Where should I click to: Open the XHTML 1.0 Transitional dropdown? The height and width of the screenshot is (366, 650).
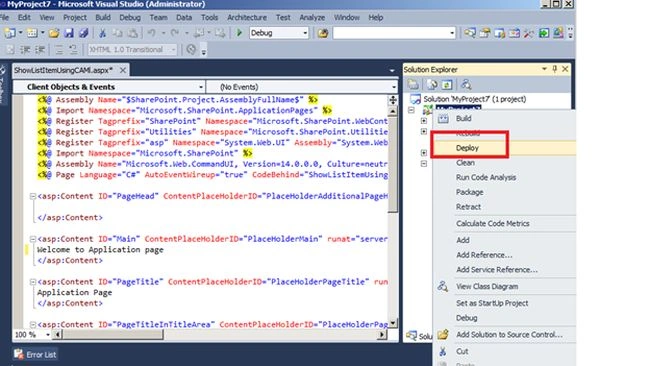173,50
